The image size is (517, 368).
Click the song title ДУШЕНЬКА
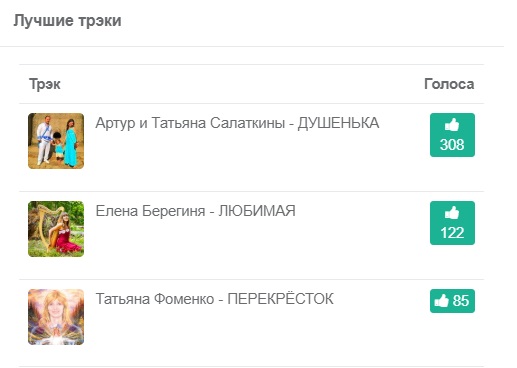point(338,123)
